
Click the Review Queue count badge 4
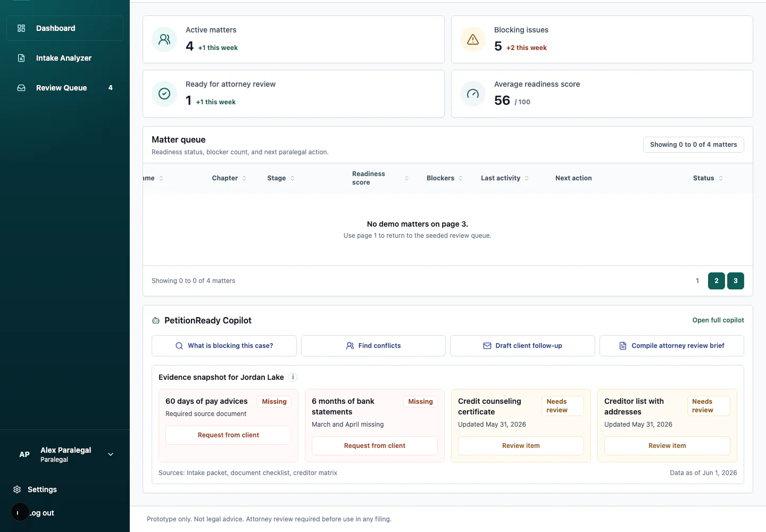pos(111,88)
